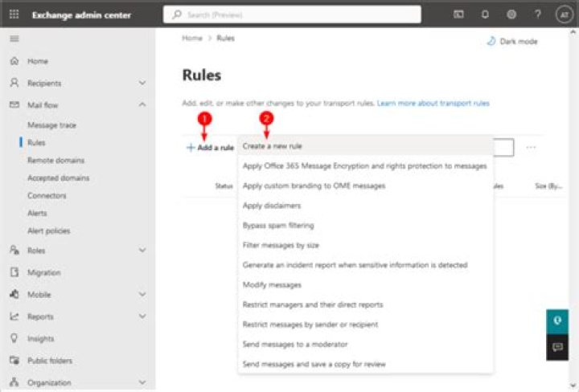Select Send messages and save a copy
579x392 pixels.
(366, 365)
